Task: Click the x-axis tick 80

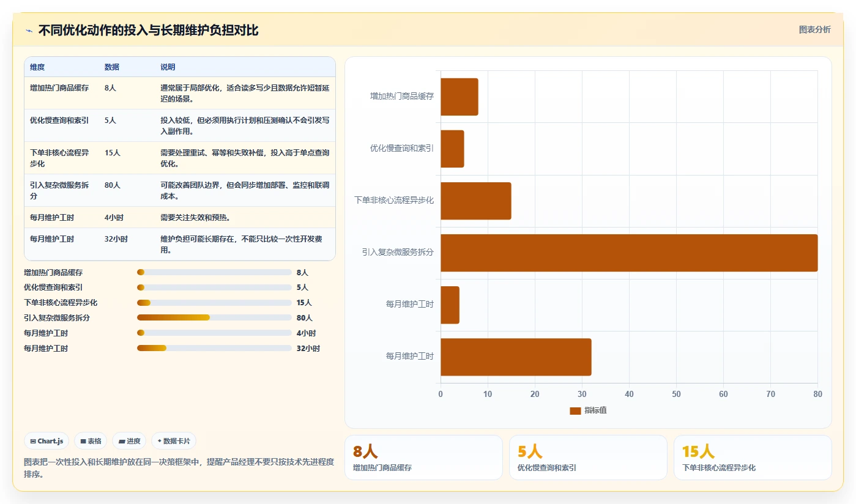Action: (817, 394)
